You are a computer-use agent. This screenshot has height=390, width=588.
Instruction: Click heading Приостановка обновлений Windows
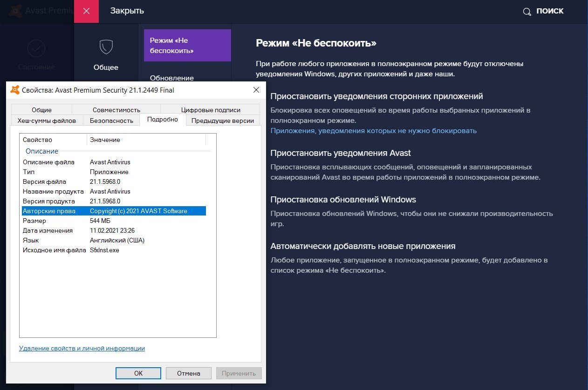coord(343,200)
